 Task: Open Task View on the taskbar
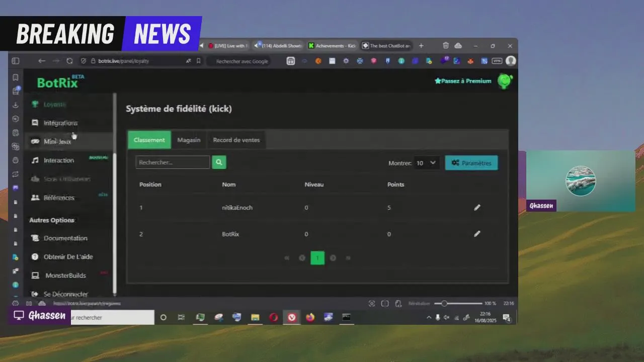click(x=181, y=317)
